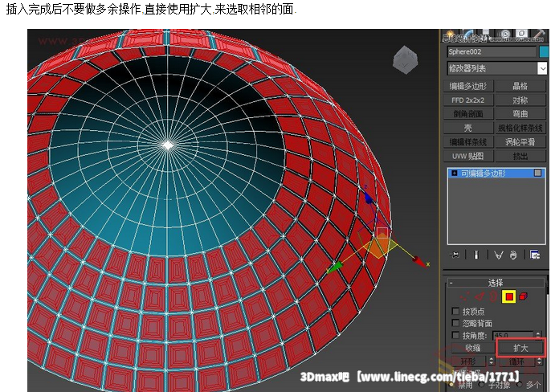Click the UVW 贴图 modifier button
The height and width of the screenshot is (392, 551).
pyautogui.click(x=468, y=156)
